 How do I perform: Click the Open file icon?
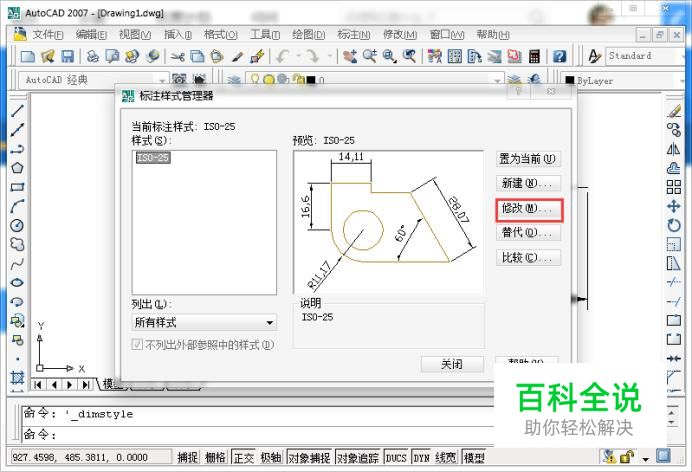pos(47,56)
